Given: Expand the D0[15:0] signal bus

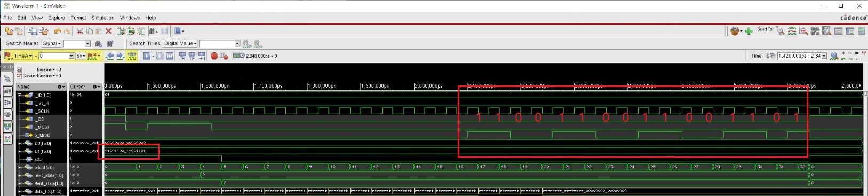Looking at the screenshot, I should (20, 143).
